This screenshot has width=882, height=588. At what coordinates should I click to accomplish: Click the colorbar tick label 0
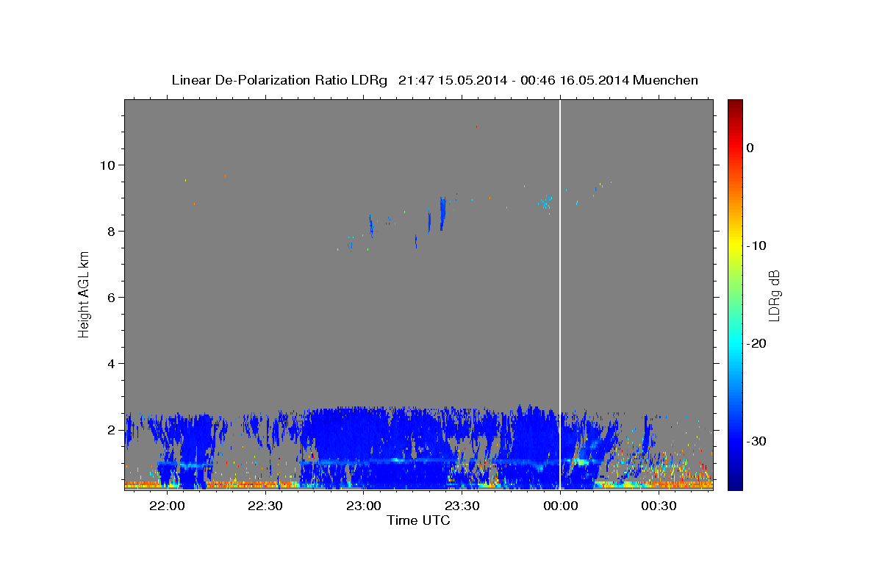pos(750,148)
